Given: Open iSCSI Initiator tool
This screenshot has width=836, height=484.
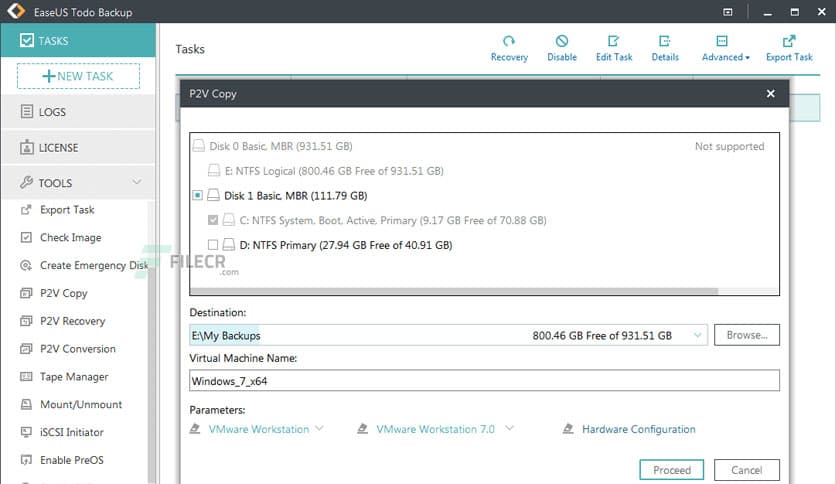Looking at the screenshot, I should point(72,432).
